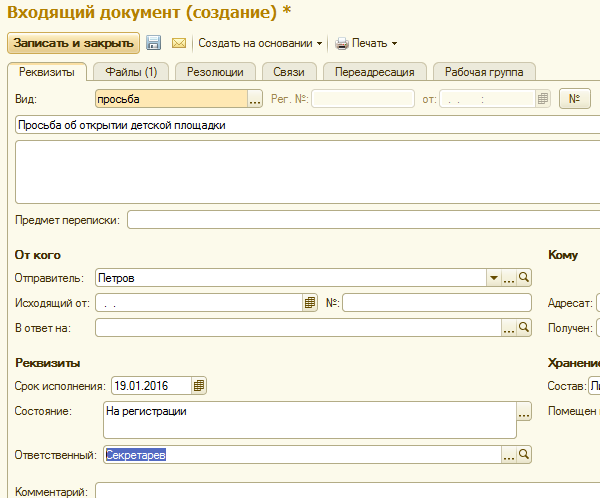Click the floppy disk save icon
Screen dimensions: 600x498
coord(153,43)
